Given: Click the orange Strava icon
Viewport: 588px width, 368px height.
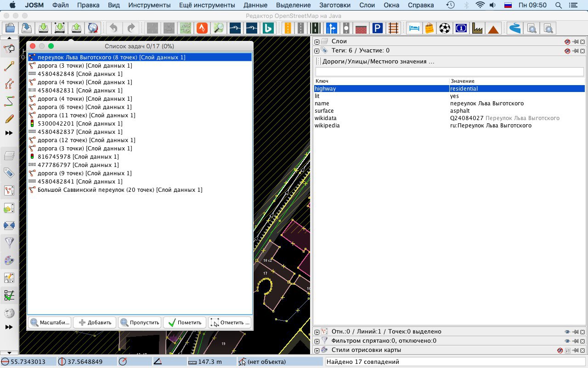Looking at the screenshot, I should click(x=202, y=28).
